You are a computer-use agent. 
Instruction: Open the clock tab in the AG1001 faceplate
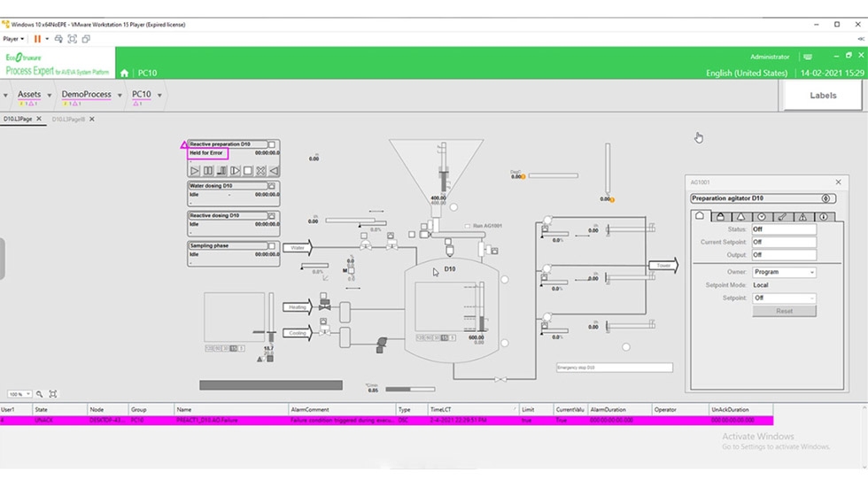pos(761,216)
